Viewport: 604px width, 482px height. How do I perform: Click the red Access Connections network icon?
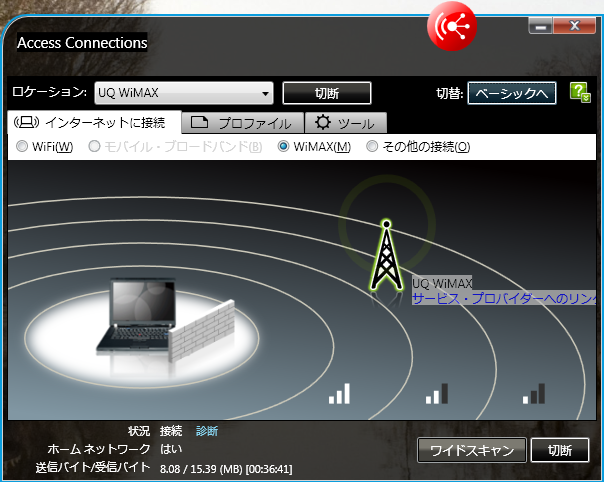(452, 26)
